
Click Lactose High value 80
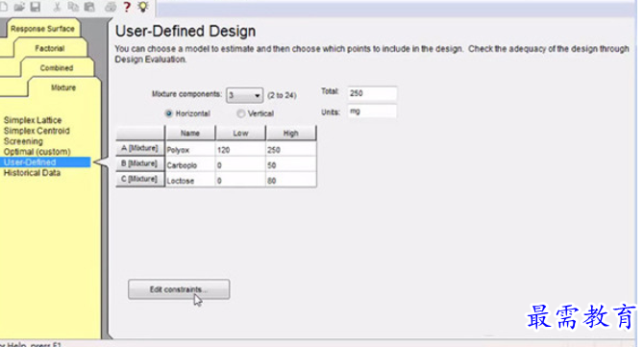click(x=291, y=181)
